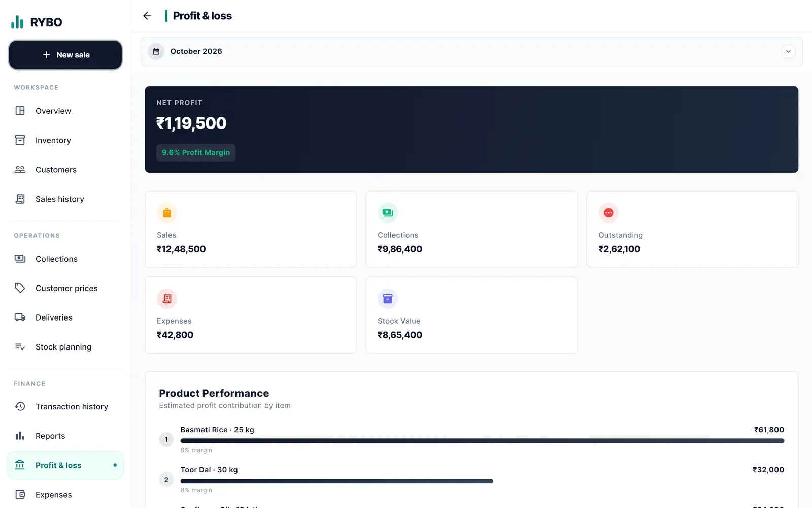Screen dimensions: 812x508
Task: Click the orange shopping bag Sales icon
Action: tap(167, 213)
